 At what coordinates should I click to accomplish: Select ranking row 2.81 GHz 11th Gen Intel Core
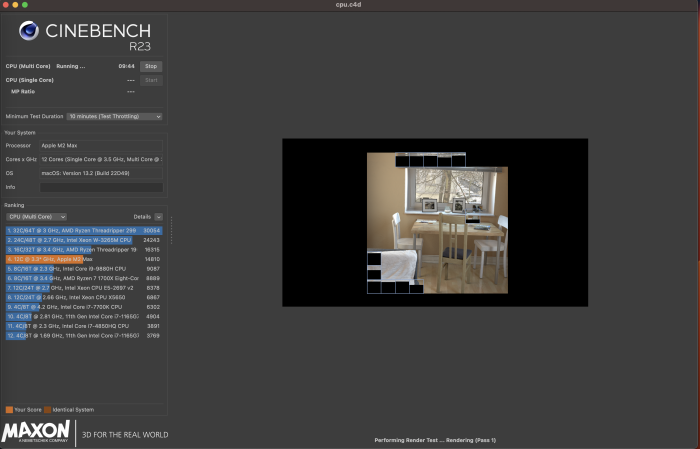(84, 316)
